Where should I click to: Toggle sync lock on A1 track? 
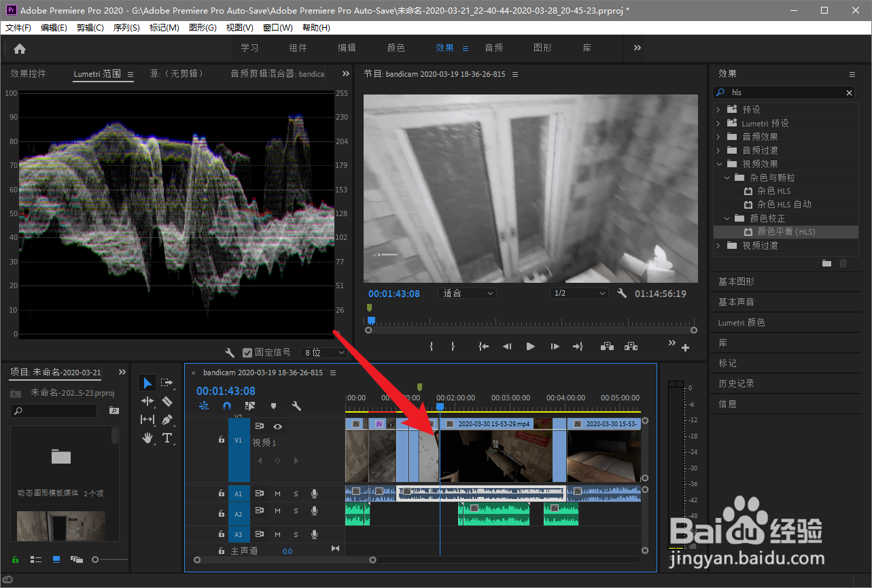(x=259, y=494)
